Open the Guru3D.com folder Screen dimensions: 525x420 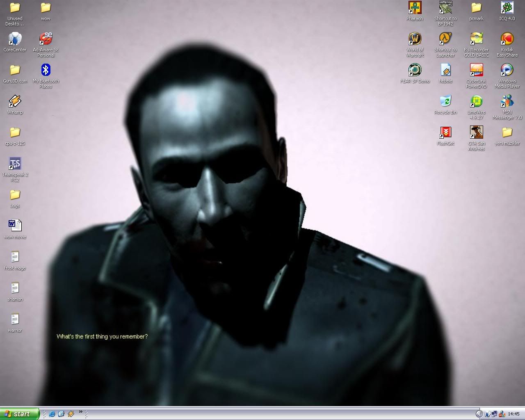click(x=15, y=70)
